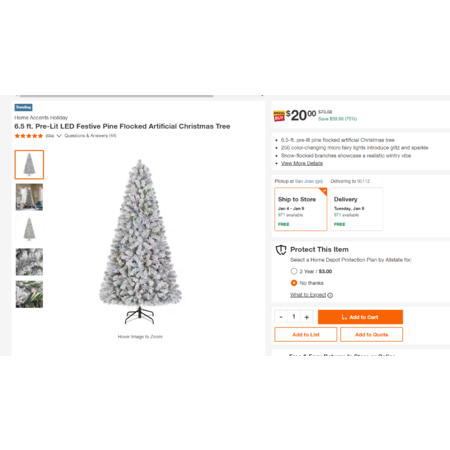
Task: Click the Trending badge above the title
Action: pos(23,107)
